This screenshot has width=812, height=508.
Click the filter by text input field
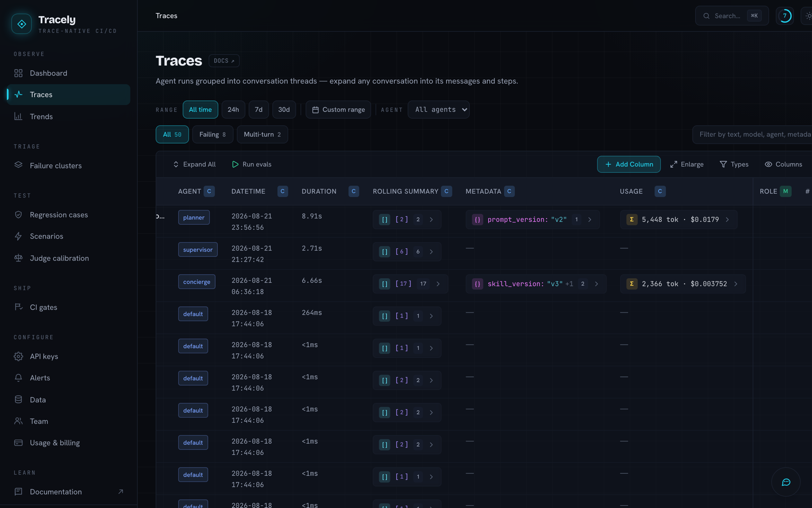pos(752,135)
